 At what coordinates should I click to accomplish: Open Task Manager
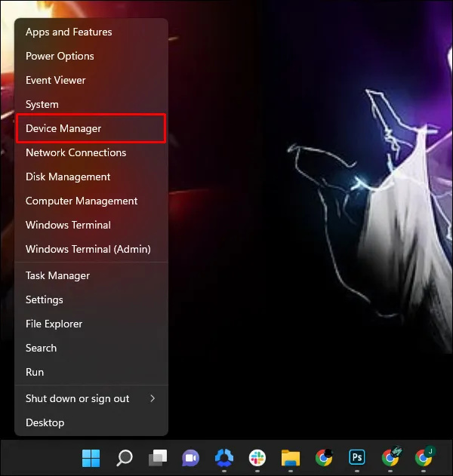pyautogui.click(x=91, y=275)
